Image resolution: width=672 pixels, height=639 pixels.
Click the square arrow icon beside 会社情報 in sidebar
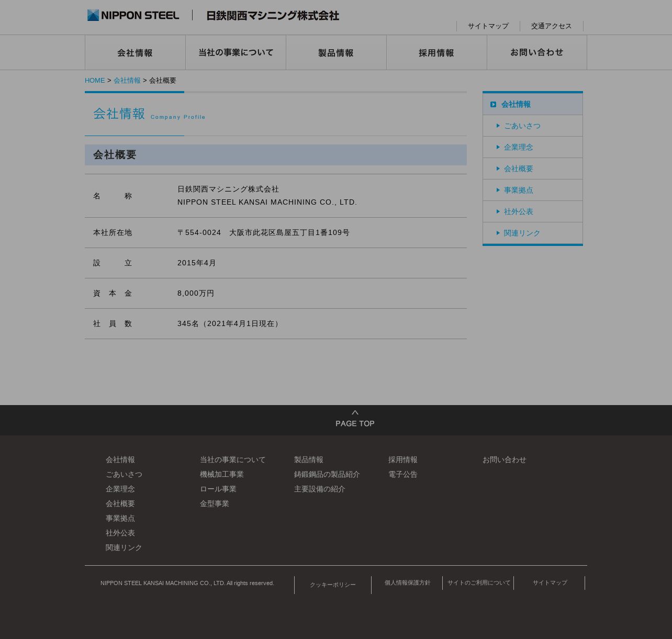(x=493, y=105)
